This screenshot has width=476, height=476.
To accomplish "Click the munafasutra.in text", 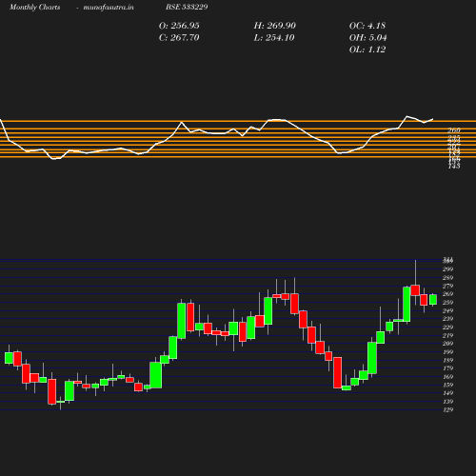I will coord(109,7).
